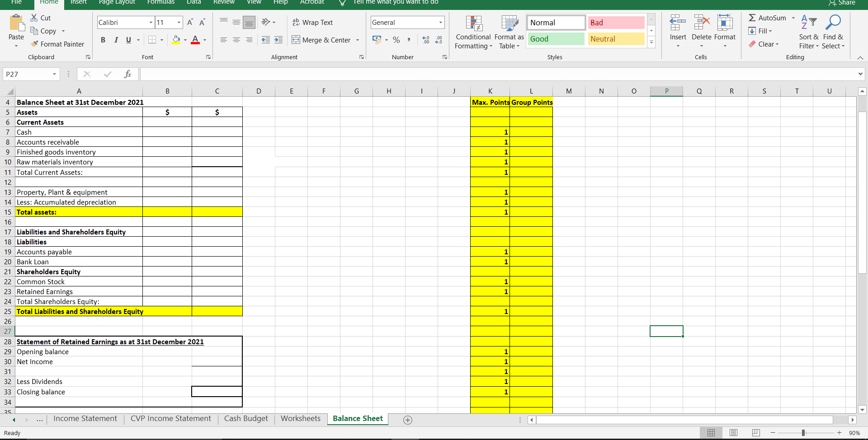Click the Increase Indent icon
This screenshot has height=440, width=868.
point(278,40)
